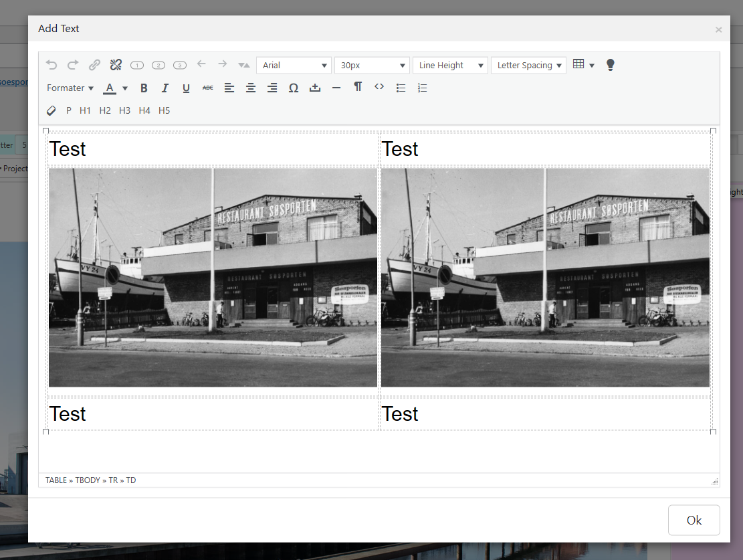Open the Formater menu
This screenshot has width=743, height=560.
click(70, 88)
